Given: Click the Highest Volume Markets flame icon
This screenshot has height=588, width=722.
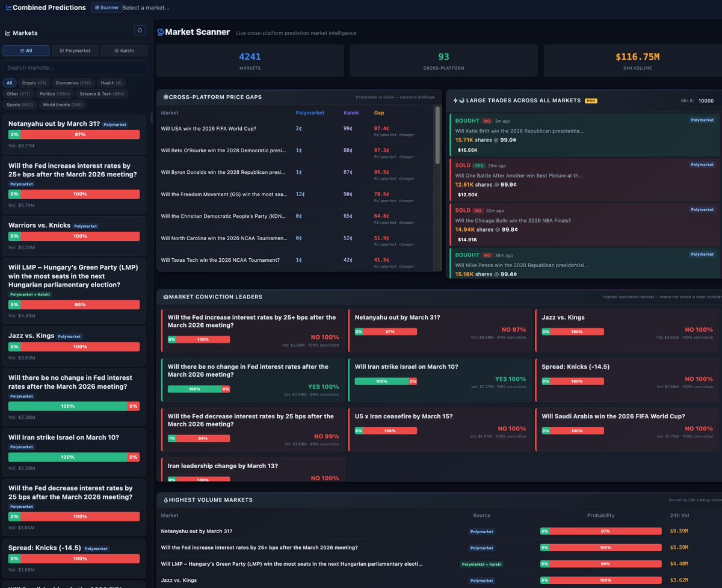Looking at the screenshot, I should pos(167,500).
